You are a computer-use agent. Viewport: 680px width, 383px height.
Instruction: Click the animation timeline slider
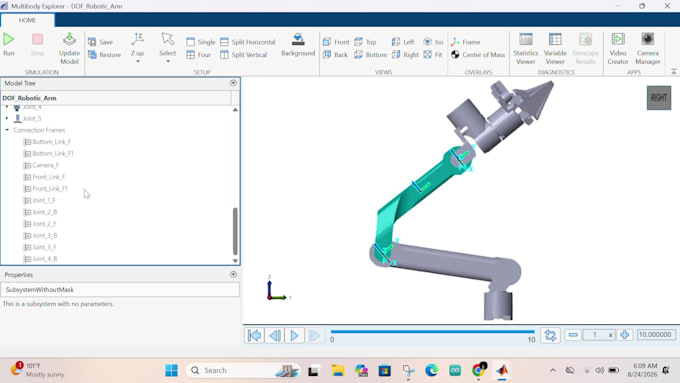[432, 332]
